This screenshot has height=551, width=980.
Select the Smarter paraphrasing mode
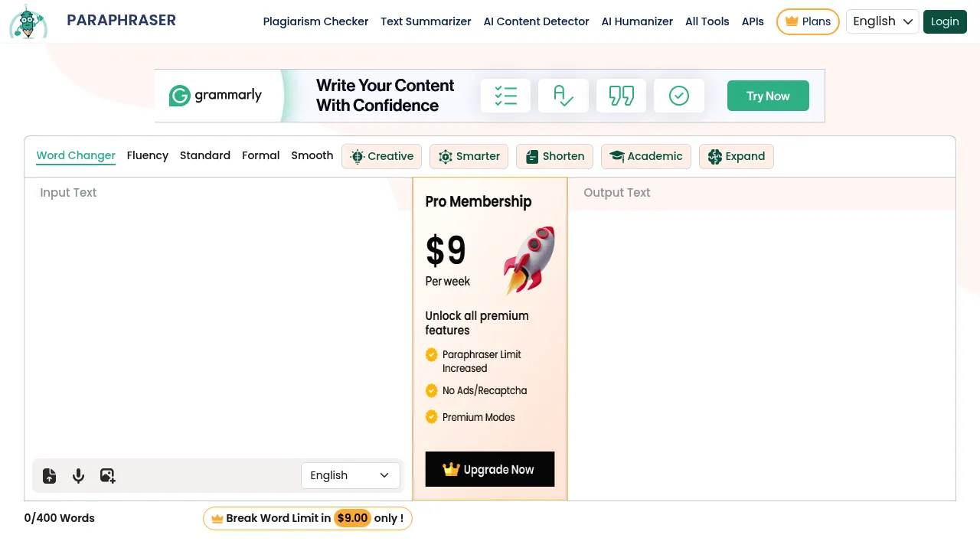(x=469, y=156)
